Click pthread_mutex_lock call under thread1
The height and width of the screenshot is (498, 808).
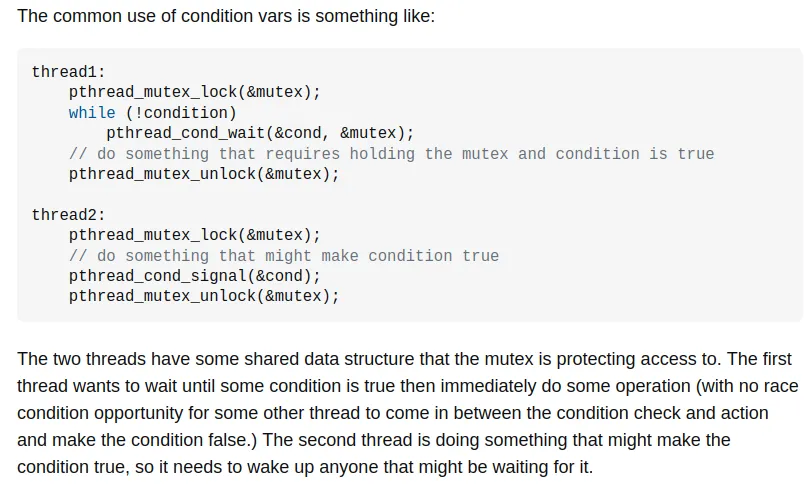click(x=195, y=92)
